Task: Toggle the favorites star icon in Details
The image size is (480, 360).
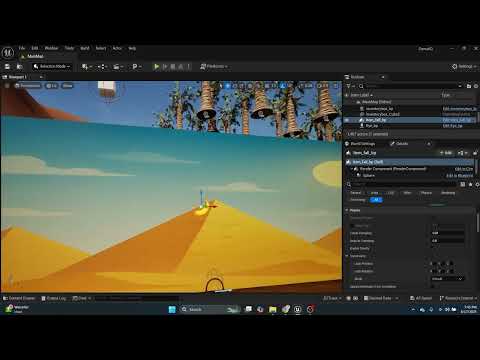Action: [x=470, y=184]
